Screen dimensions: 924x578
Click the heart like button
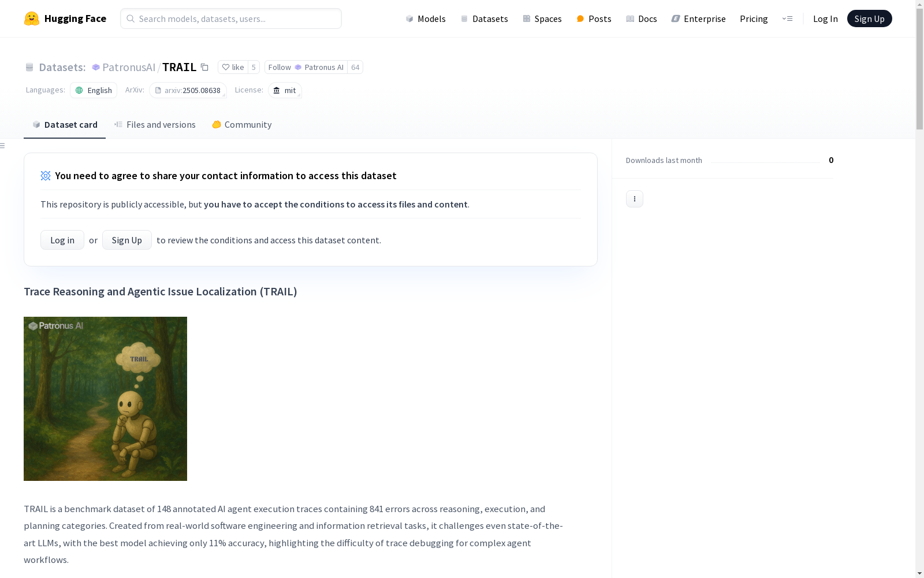[x=233, y=67]
